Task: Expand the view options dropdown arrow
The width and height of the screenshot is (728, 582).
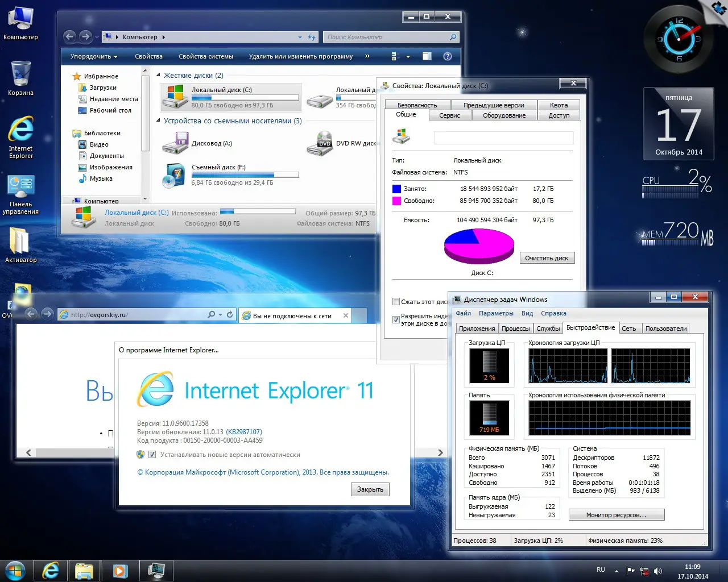Action: coord(408,56)
